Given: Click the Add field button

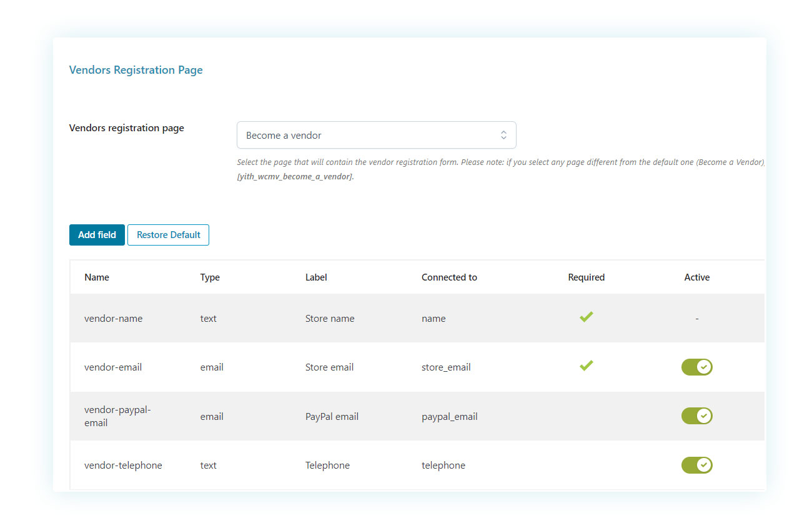Looking at the screenshot, I should tap(97, 235).
